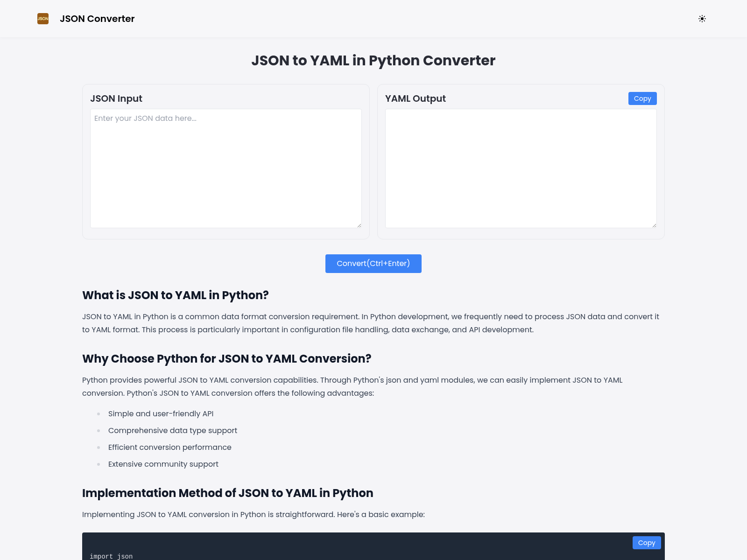Toggle dark mode with the sun icon
The height and width of the screenshot is (560, 747).
tap(702, 19)
